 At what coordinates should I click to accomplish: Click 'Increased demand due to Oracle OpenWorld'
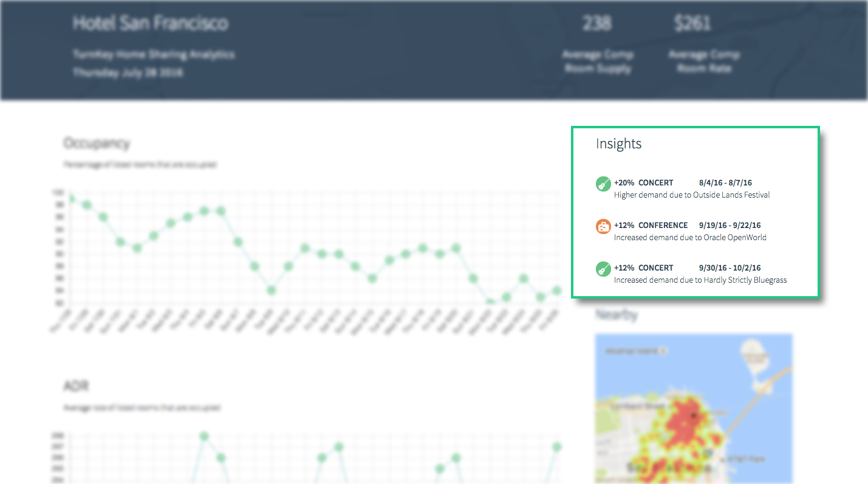click(x=690, y=238)
